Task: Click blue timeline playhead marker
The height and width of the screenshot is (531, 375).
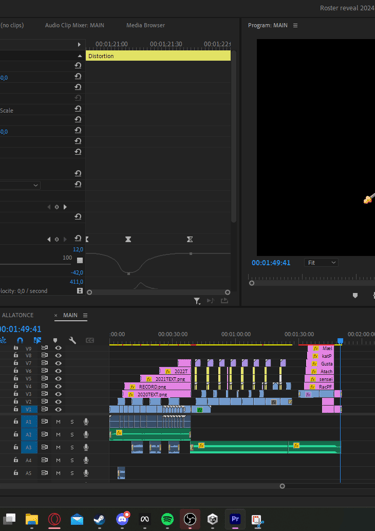Action: click(x=340, y=341)
